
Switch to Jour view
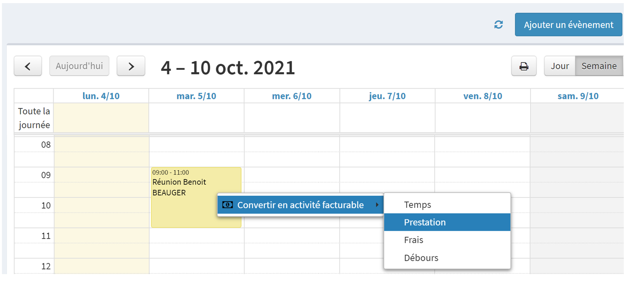coord(560,66)
